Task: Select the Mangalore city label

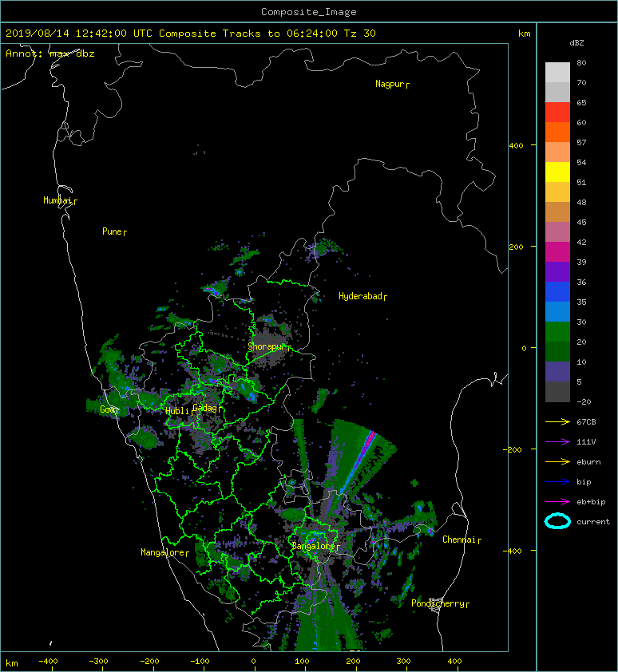Action: click(x=164, y=553)
